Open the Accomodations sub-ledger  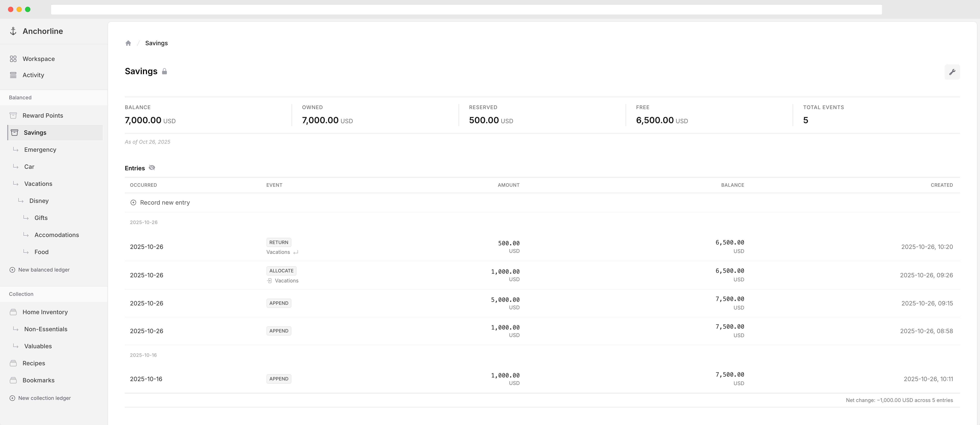point(57,235)
